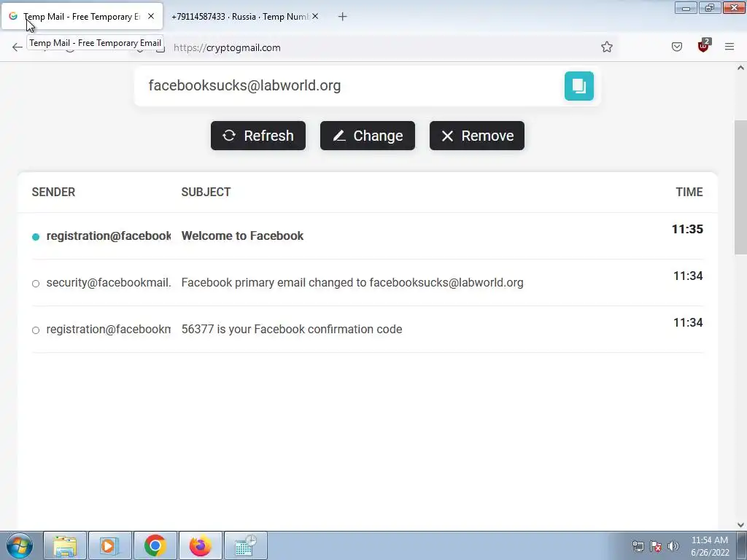Click the Change button
Viewport: 747px width, 560px height.
click(368, 136)
